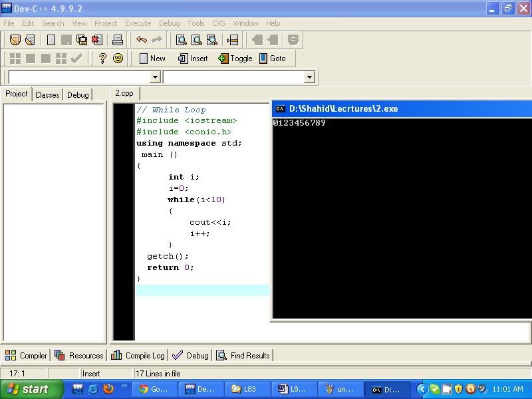Image resolution: width=532 pixels, height=399 pixels.
Task: Open the Tools menu
Action: [196, 23]
